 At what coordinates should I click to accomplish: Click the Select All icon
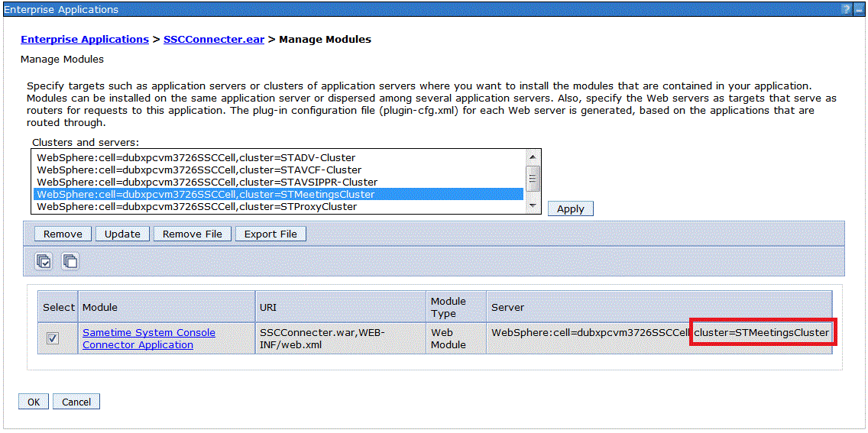click(x=44, y=261)
